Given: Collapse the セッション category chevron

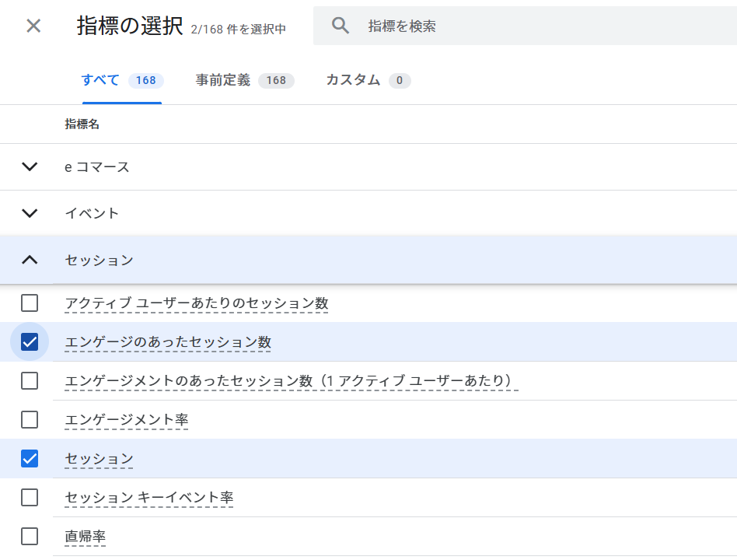Looking at the screenshot, I should [30, 260].
